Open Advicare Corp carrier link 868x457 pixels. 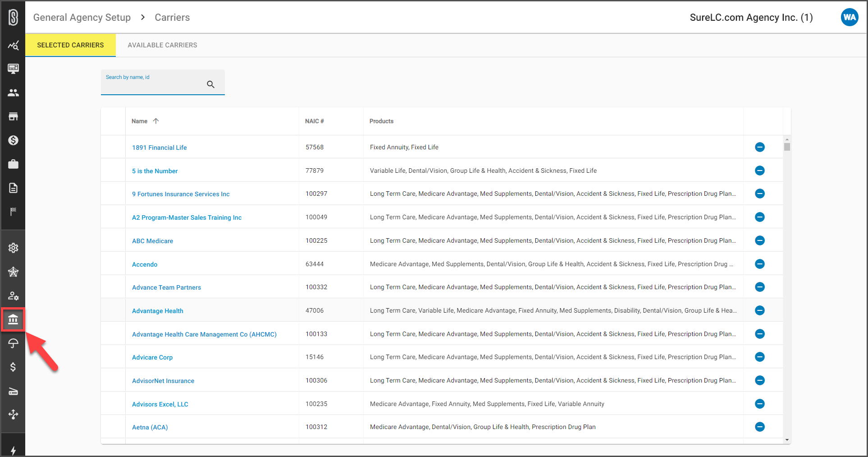pyautogui.click(x=152, y=357)
